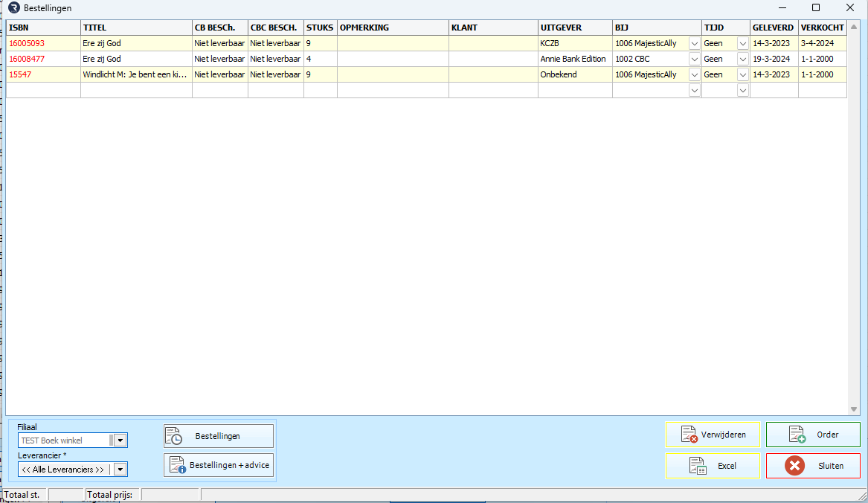Open BIJ dropdown in the 15547 row
This screenshot has width=868, height=503.
(694, 74)
